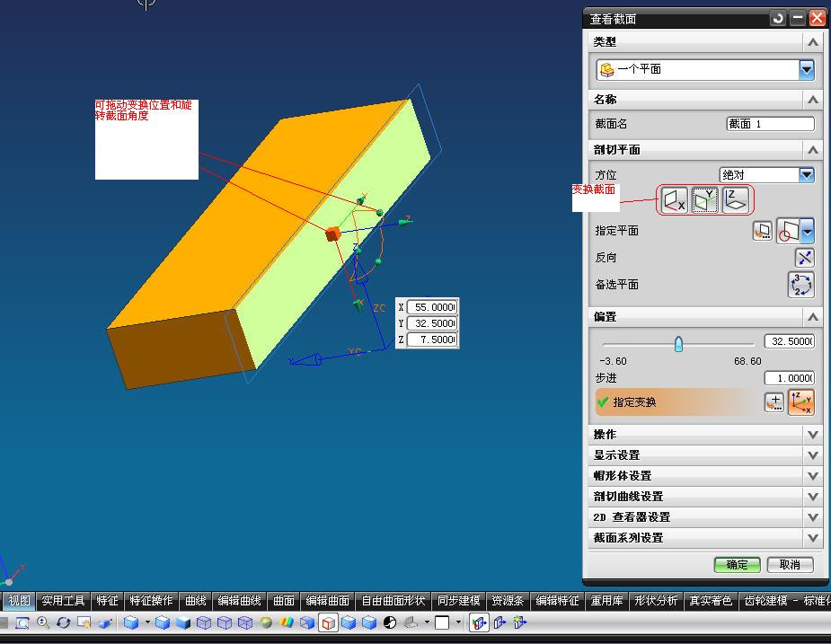Screen dimensions: 831x644
Task: Expand the 2D 查看器设置 section
Action: pyautogui.click(x=812, y=517)
